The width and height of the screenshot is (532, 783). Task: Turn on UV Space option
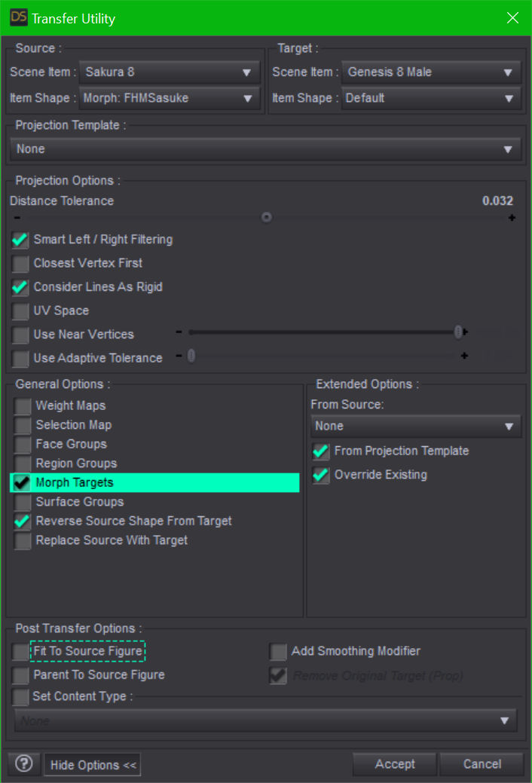[21, 311]
